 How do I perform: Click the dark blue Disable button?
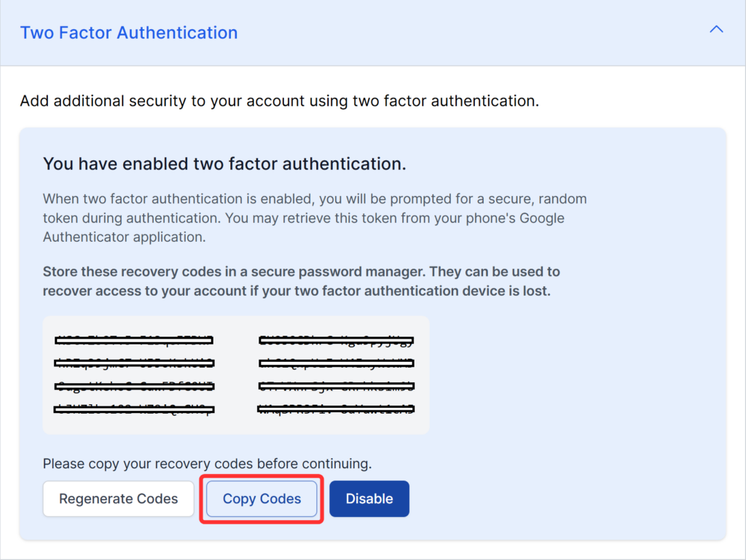pyautogui.click(x=369, y=499)
